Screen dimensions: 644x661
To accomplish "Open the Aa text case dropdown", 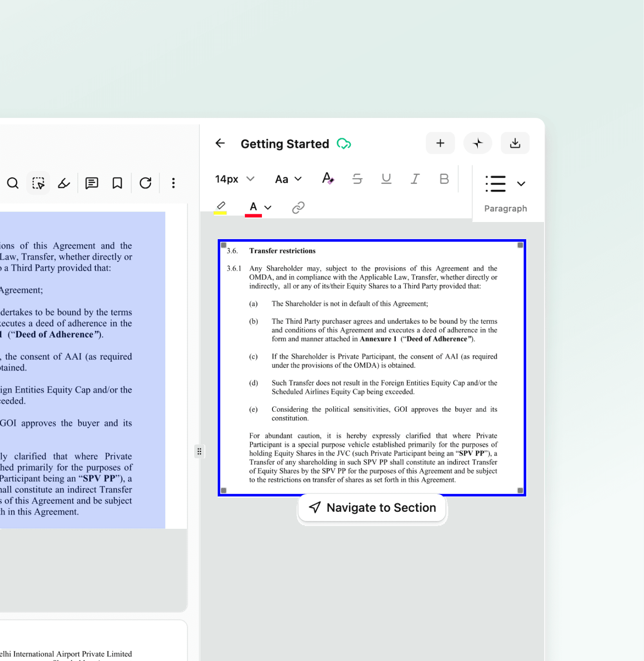I will tap(288, 179).
